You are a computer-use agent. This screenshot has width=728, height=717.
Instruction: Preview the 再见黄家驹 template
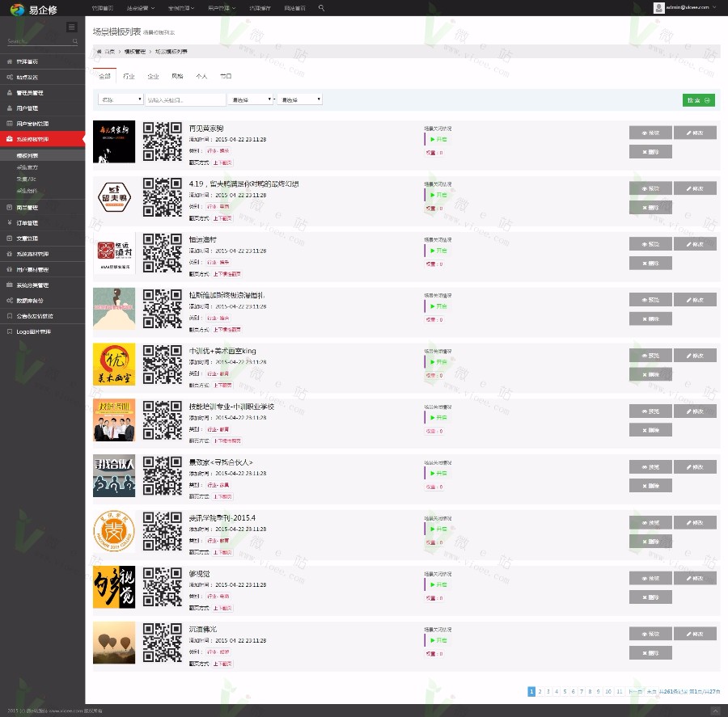coord(650,133)
